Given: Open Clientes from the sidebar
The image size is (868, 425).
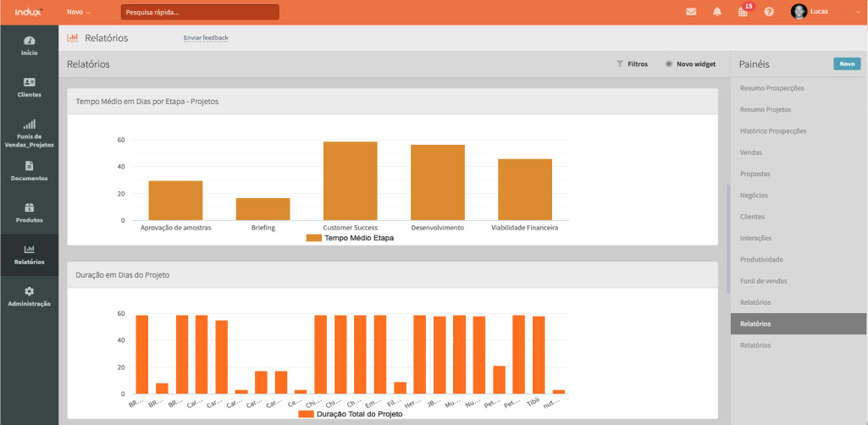Looking at the screenshot, I should click(29, 87).
